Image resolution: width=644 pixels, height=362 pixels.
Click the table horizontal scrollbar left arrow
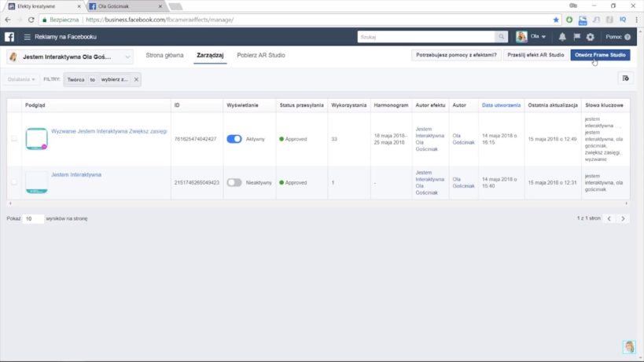pos(10,203)
